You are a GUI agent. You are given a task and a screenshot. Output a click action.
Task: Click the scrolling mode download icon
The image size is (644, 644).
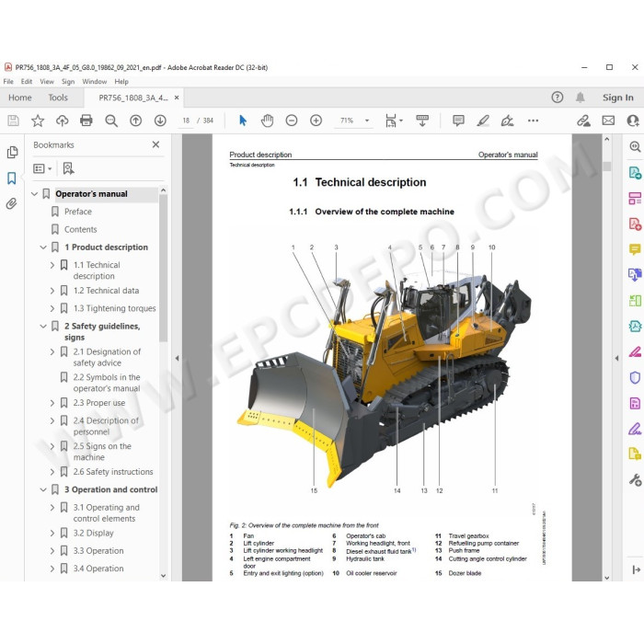(422, 121)
